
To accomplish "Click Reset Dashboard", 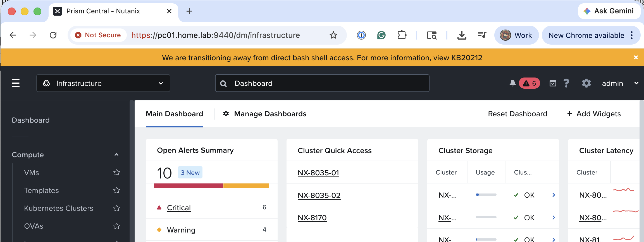I will coord(517,114).
